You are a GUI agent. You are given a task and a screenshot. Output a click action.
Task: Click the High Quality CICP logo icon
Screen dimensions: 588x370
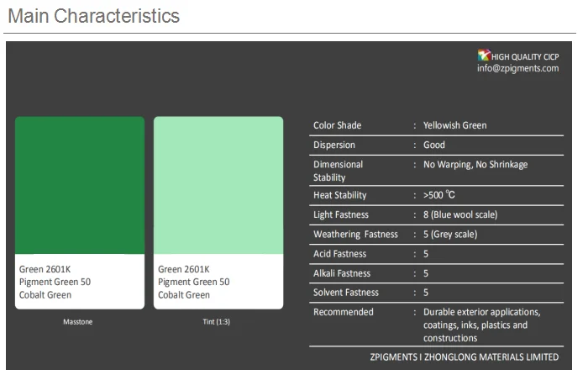tap(484, 55)
